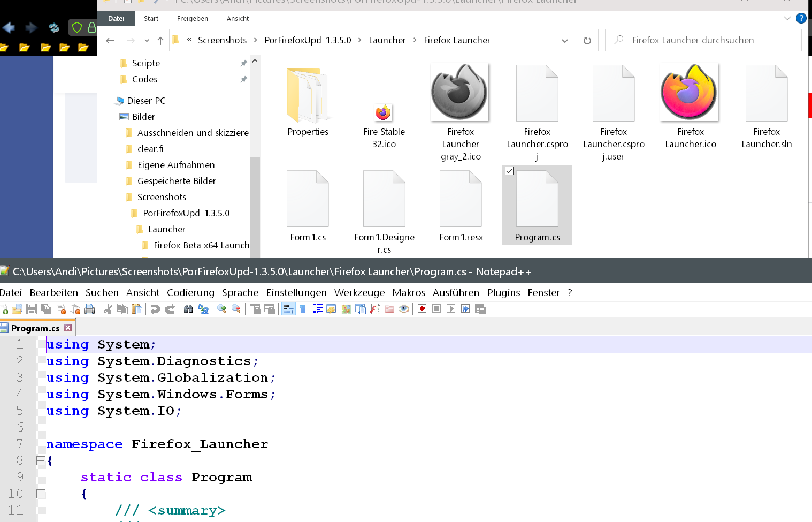
Task: Click the Save floppy disk icon
Action: (x=32, y=309)
